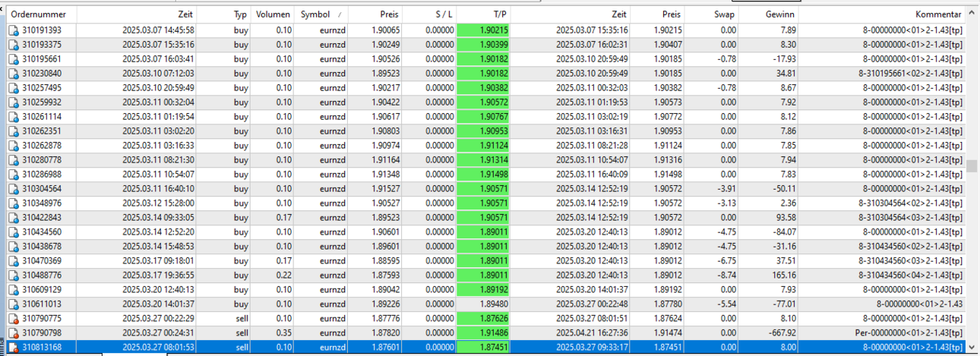Select close time 2025.04.21 16:27:36
Viewport: 980px width, 356px height.
click(592, 333)
